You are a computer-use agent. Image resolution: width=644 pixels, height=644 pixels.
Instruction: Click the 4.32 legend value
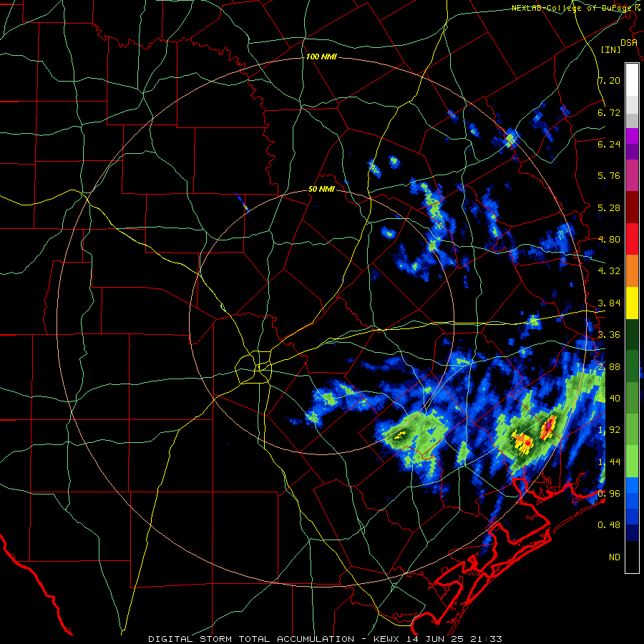coord(609,271)
